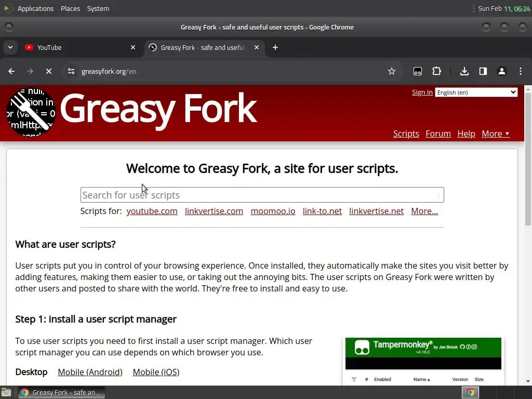The height and width of the screenshot is (399, 532).
Task: Switch to the YouTube tab
Action: [x=80, y=47]
